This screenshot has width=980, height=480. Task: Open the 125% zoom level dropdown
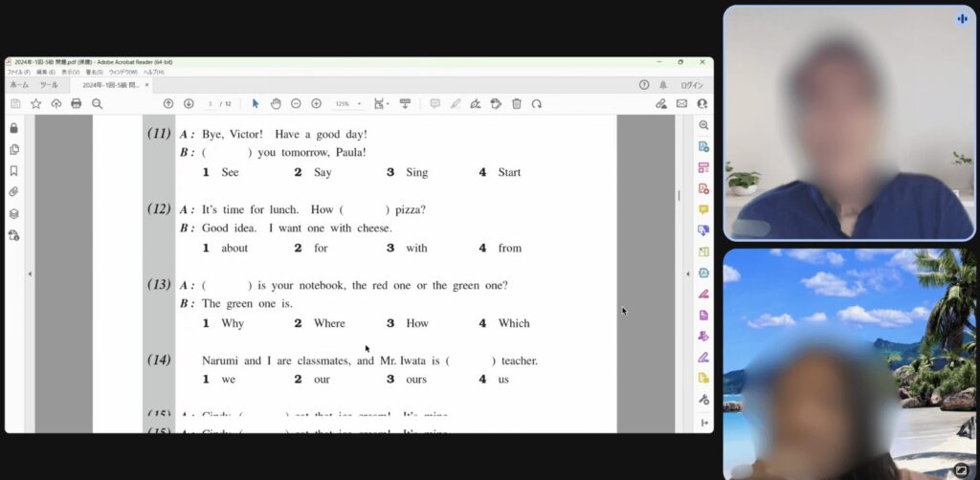pos(346,103)
